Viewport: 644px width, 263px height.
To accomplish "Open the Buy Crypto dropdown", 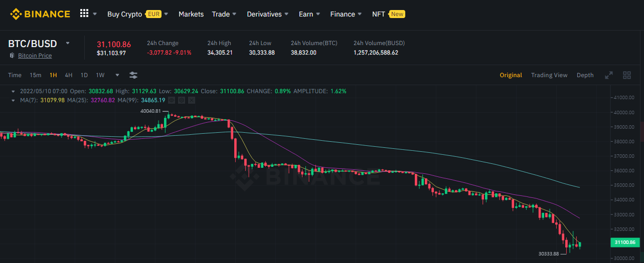I will click(x=138, y=14).
